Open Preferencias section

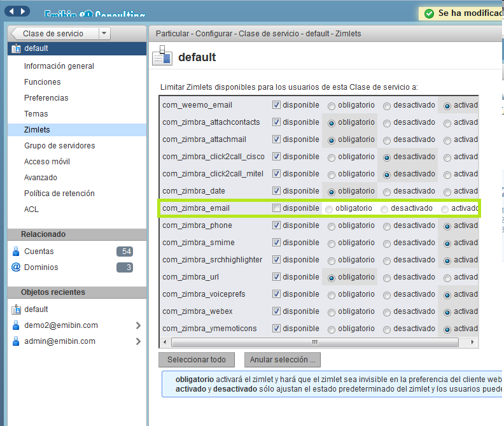pos(46,98)
